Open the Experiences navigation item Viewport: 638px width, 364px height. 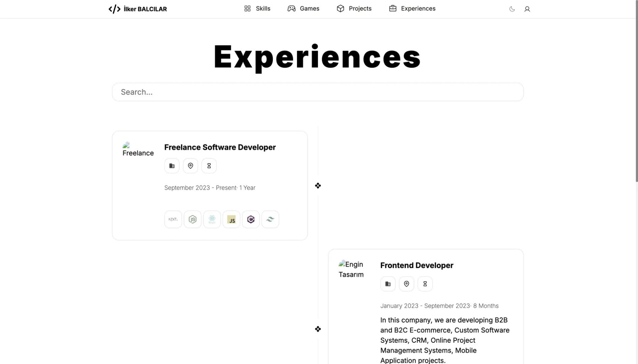pos(412,8)
